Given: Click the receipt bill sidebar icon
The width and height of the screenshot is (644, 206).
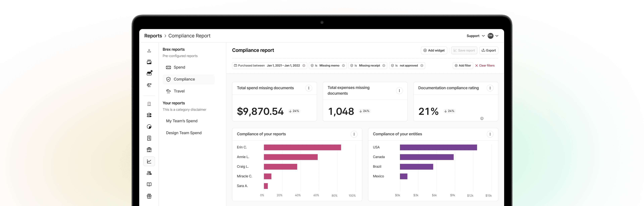Looking at the screenshot, I should (x=149, y=138).
